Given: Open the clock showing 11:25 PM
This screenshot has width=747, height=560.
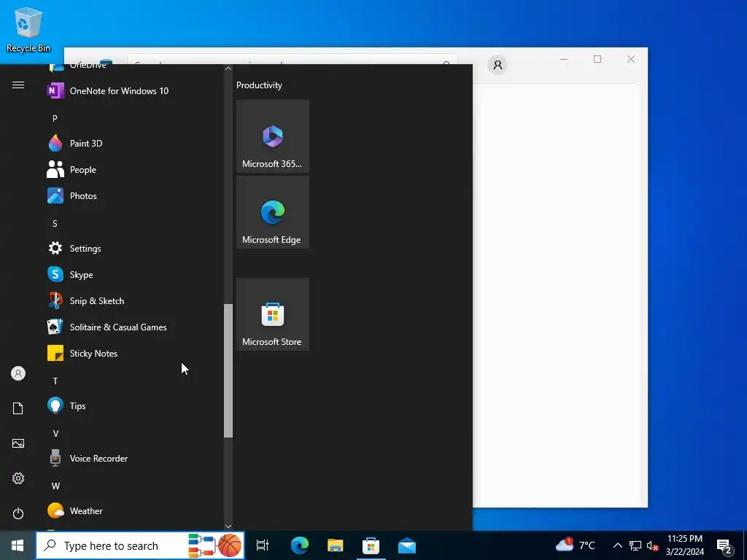Looking at the screenshot, I should click(x=684, y=545).
